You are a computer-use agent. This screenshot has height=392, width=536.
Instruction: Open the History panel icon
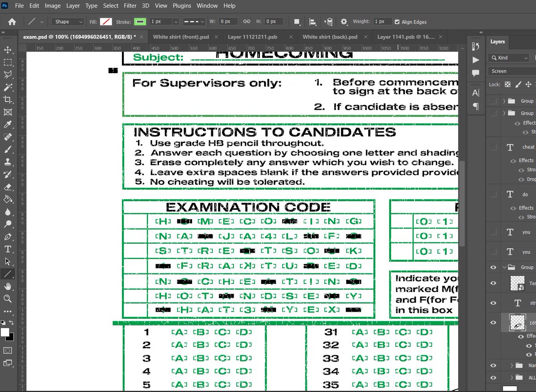pyautogui.click(x=475, y=46)
